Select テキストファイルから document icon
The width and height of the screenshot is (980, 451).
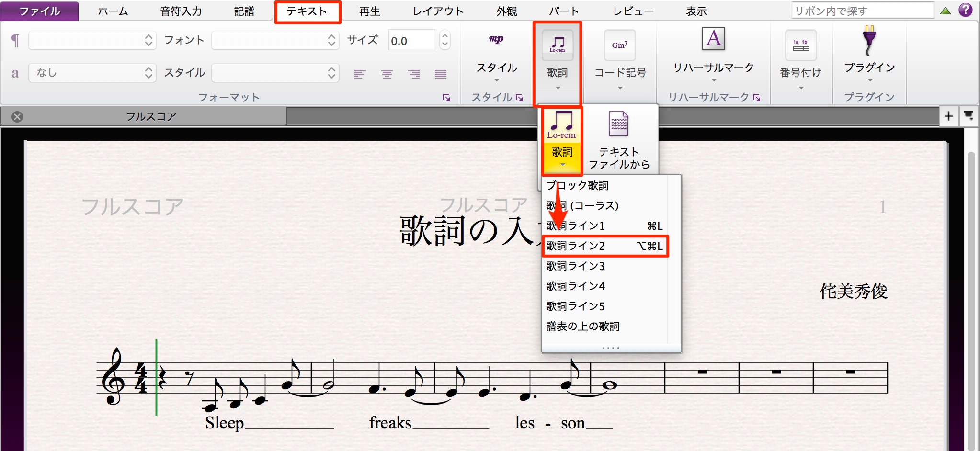pyautogui.click(x=618, y=124)
